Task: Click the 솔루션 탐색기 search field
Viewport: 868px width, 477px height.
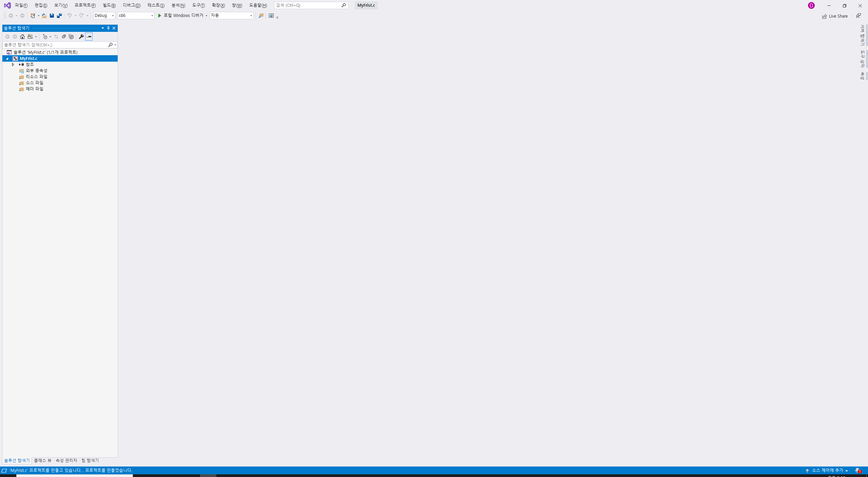Action: (x=54, y=45)
